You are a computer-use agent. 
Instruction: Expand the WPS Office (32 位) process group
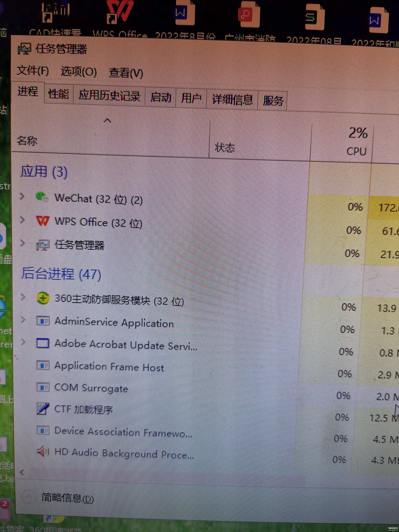click(22, 220)
